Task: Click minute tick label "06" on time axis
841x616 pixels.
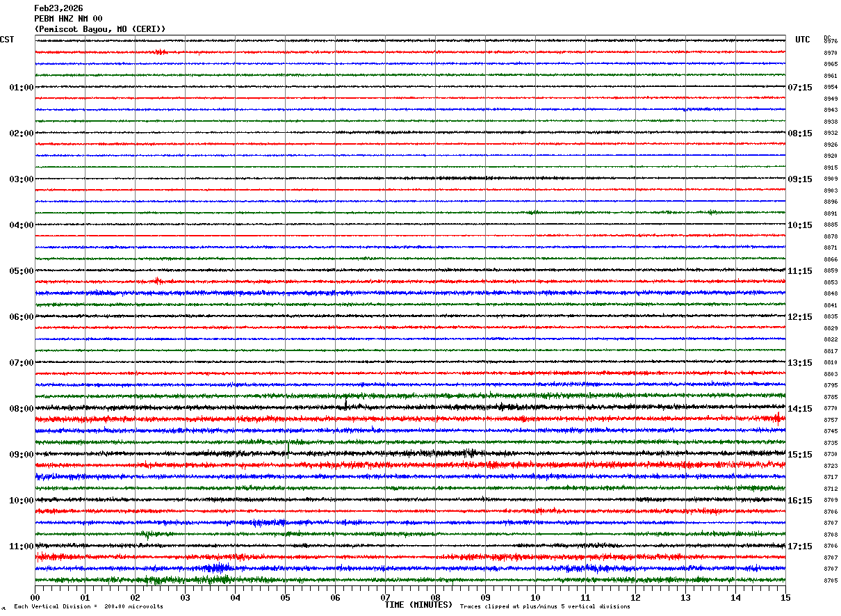Action: click(x=335, y=597)
